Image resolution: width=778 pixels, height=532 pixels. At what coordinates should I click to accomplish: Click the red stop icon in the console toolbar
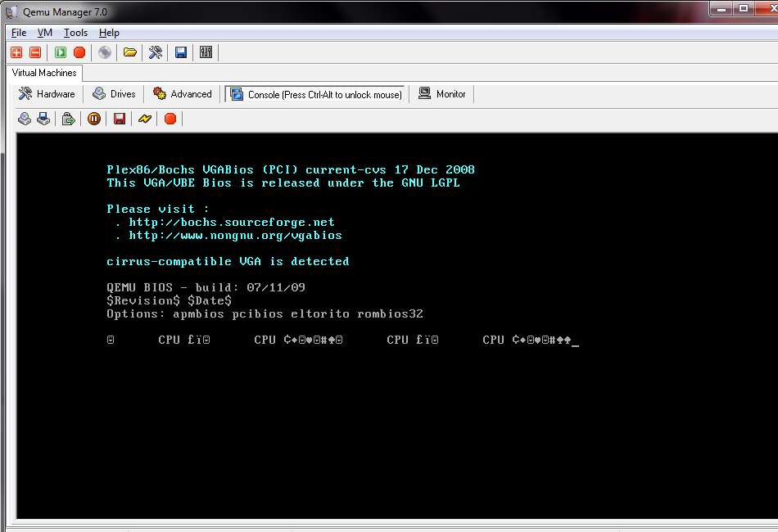click(170, 119)
